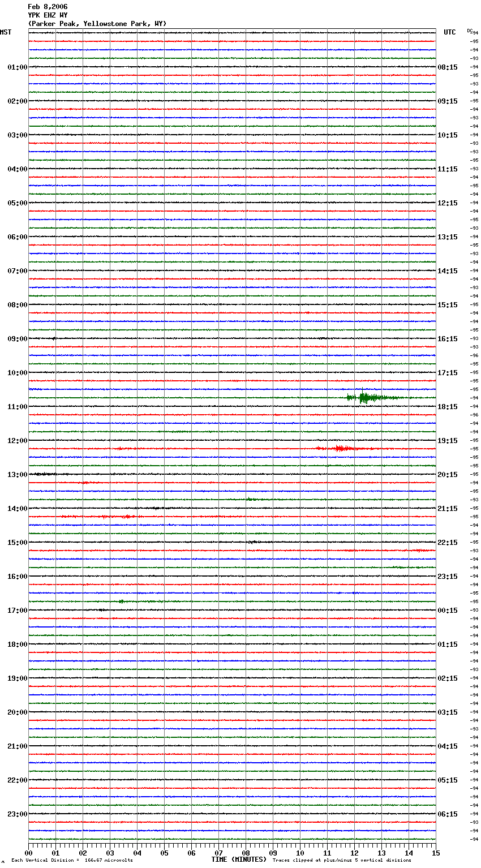The image size is (481, 868).
Task: Click the 15:15 UTC time label
Action: [448, 305]
